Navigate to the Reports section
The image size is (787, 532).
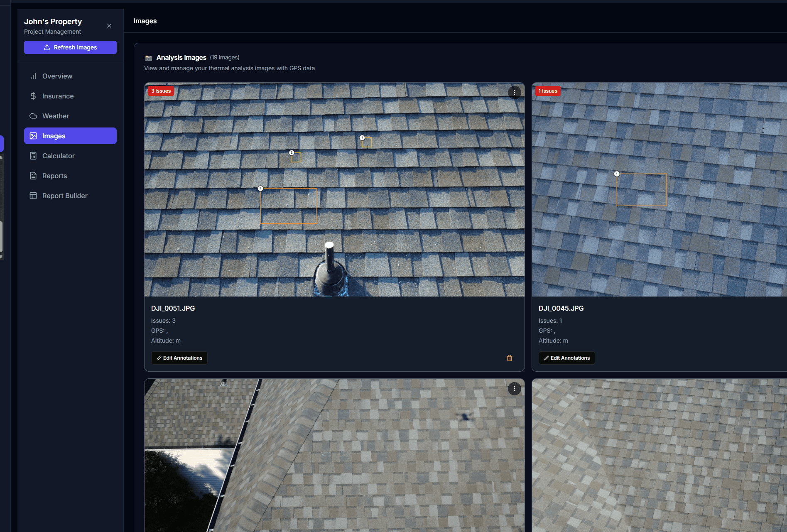tap(70, 176)
